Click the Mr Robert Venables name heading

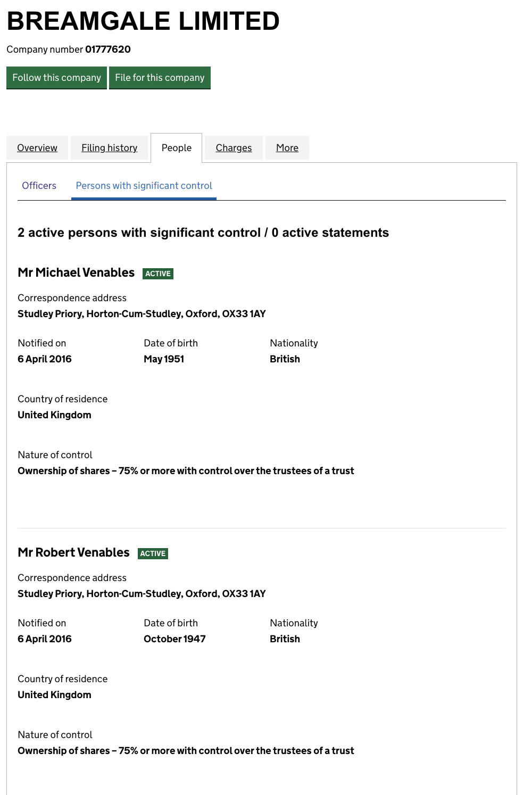tap(73, 552)
